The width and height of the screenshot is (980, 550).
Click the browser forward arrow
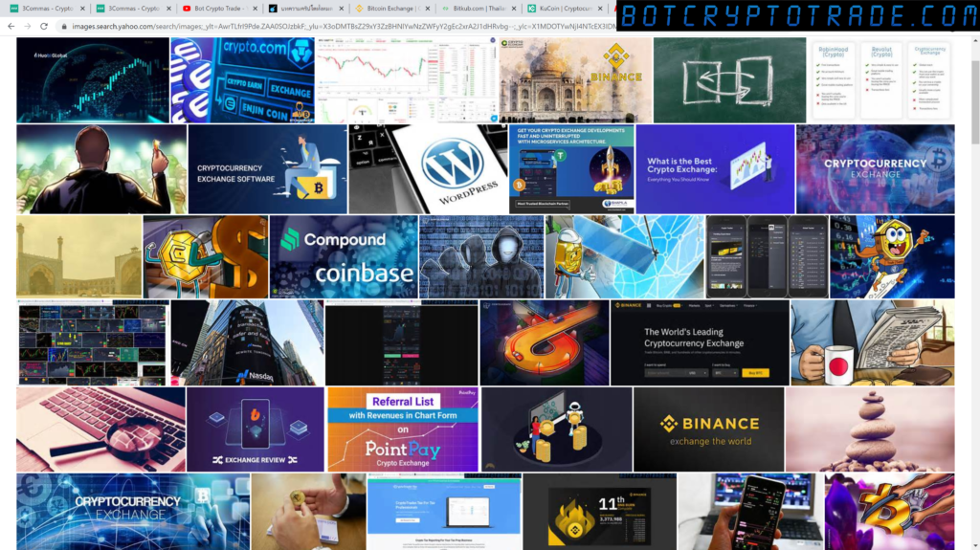tap(28, 26)
